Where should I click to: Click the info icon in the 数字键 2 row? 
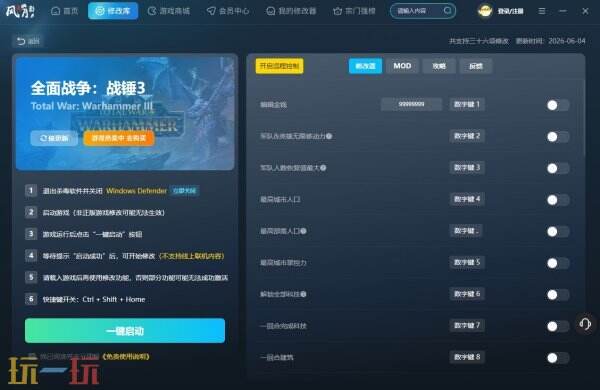point(329,136)
